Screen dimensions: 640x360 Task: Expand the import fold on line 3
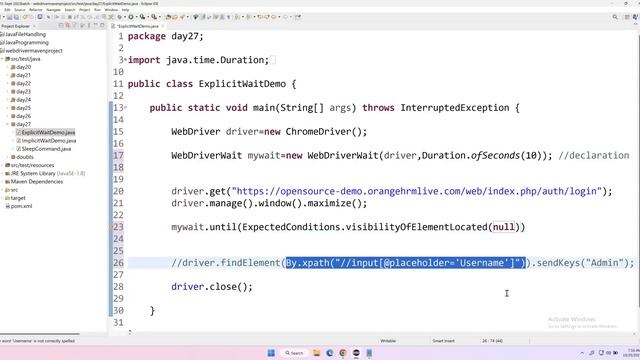point(125,60)
